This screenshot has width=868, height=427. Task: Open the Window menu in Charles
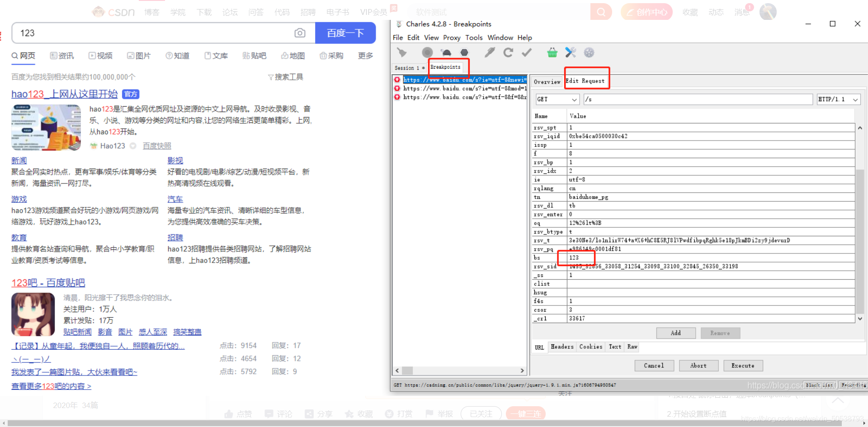[x=500, y=38]
